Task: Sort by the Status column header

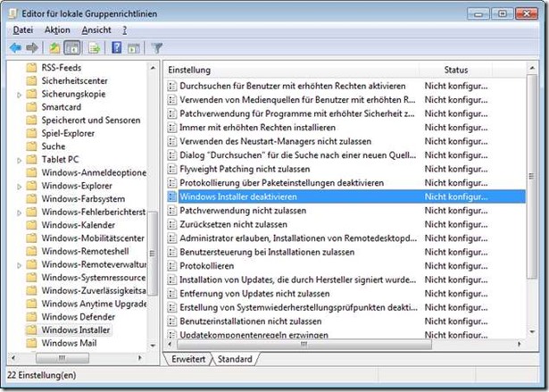Action: tap(456, 70)
